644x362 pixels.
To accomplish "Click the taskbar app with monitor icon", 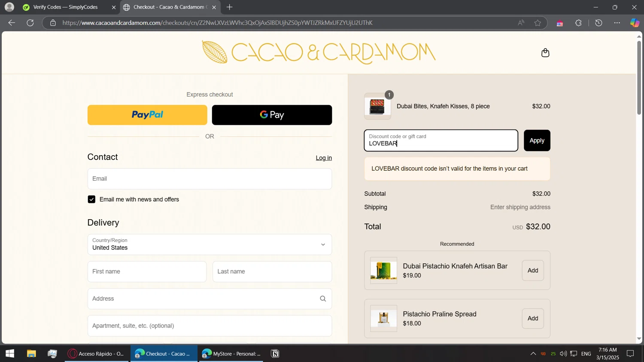I will click(x=52, y=354).
